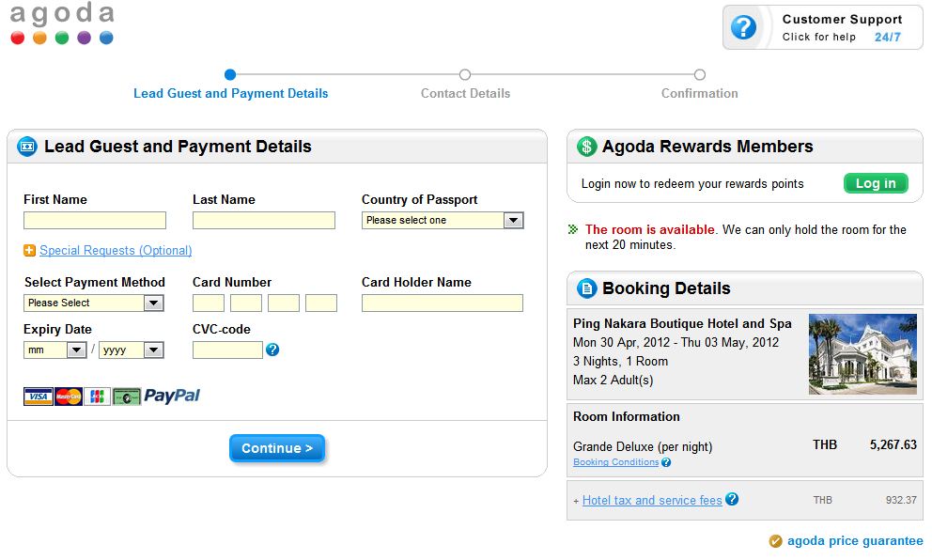Open the Select Payment Method dropdown
This screenshot has height=560, width=932.
94,303
